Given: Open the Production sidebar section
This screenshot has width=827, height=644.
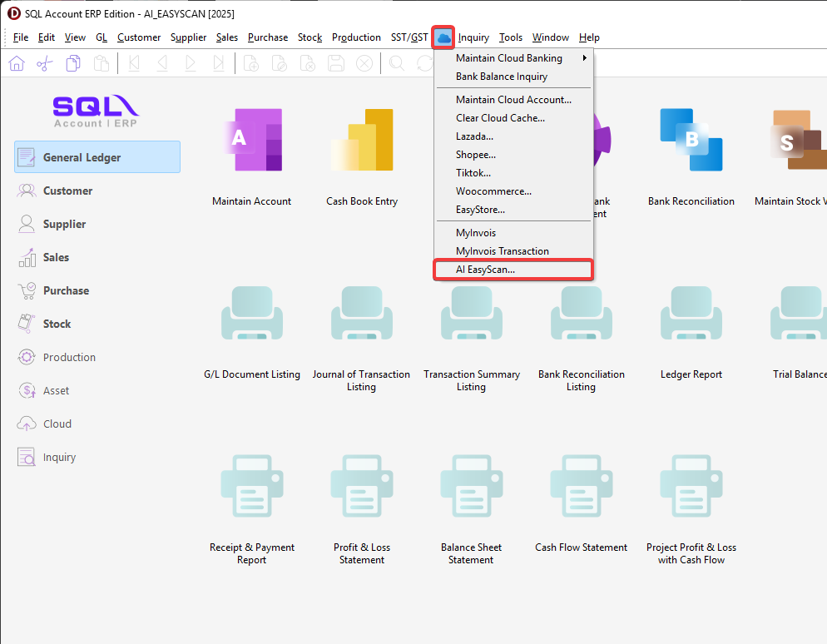Looking at the screenshot, I should 69,357.
